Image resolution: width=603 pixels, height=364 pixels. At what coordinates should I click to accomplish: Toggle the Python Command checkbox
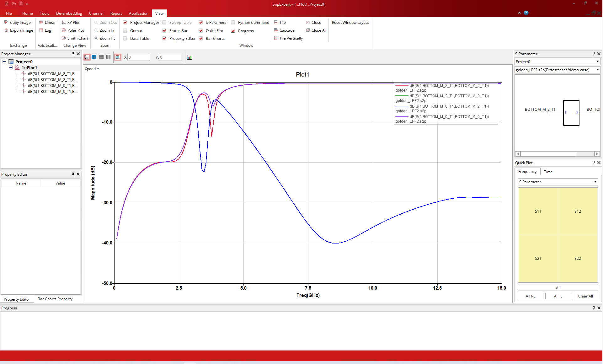click(x=233, y=22)
